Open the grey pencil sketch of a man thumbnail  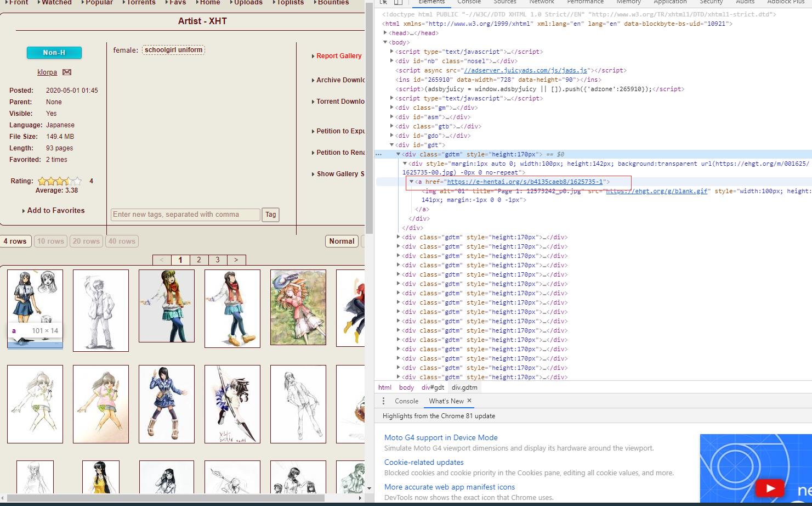click(x=101, y=310)
